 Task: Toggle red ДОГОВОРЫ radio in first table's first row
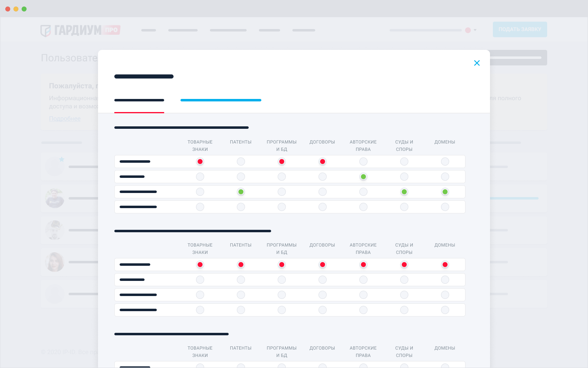pyautogui.click(x=323, y=162)
